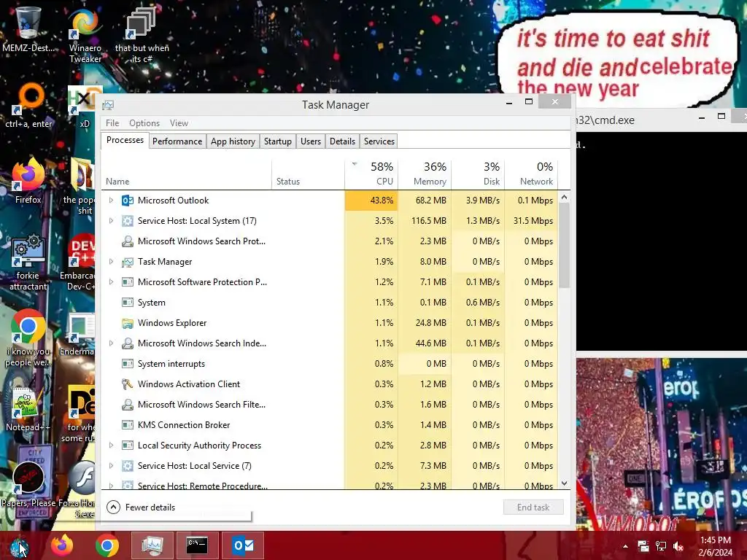The width and height of the screenshot is (747, 560).
Task: Sort by the Disk column header
Action: tap(479, 174)
